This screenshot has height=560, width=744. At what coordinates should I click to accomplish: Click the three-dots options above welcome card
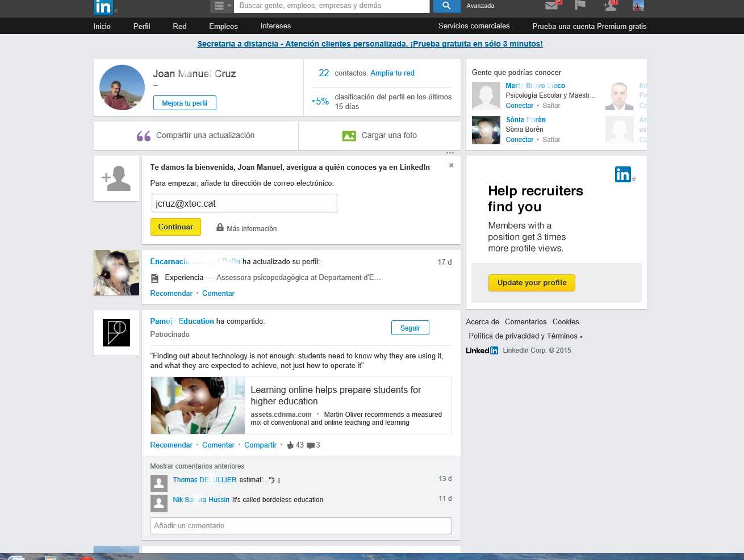450,153
